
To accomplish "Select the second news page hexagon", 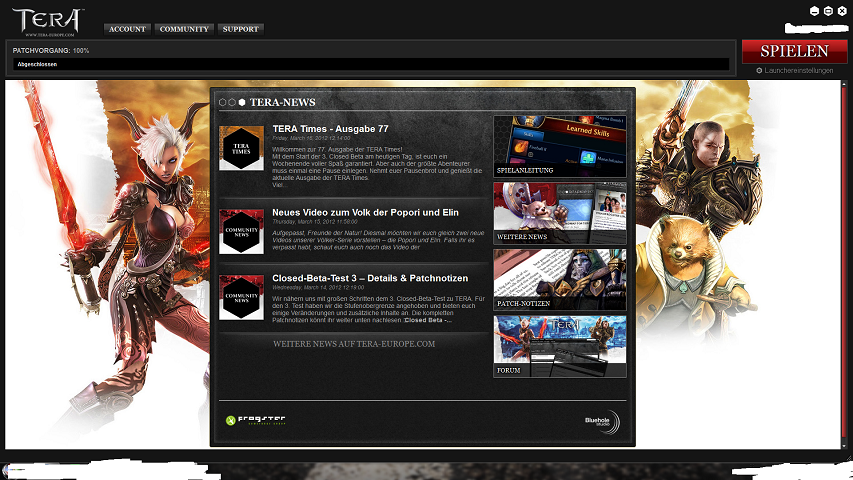I will (232, 102).
